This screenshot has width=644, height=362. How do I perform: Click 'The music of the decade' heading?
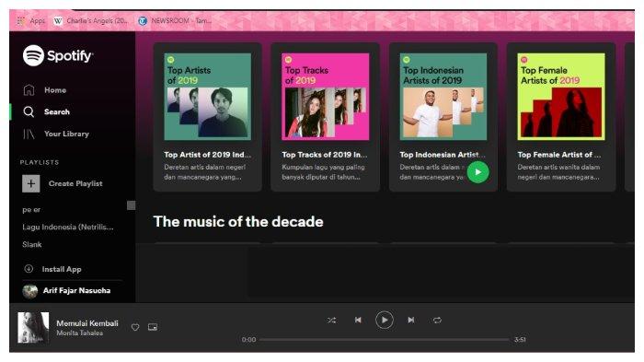238,222
